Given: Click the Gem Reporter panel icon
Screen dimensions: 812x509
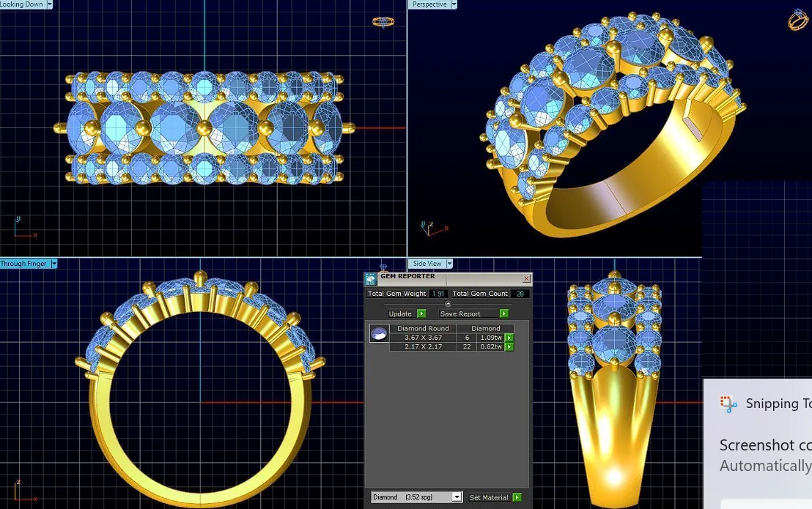Looking at the screenshot, I should click(x=370, y=279).
